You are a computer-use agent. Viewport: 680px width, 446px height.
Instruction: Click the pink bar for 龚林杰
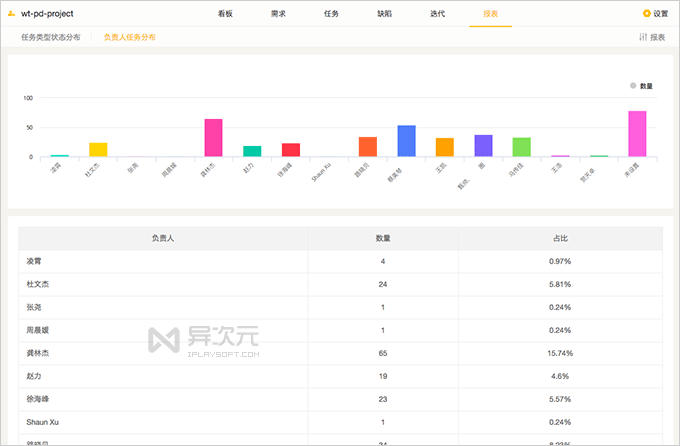(x=213, y=138)
